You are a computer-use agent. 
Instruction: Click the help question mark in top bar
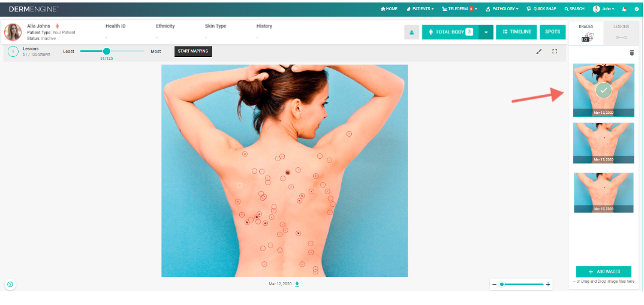(x=637, y=8)
